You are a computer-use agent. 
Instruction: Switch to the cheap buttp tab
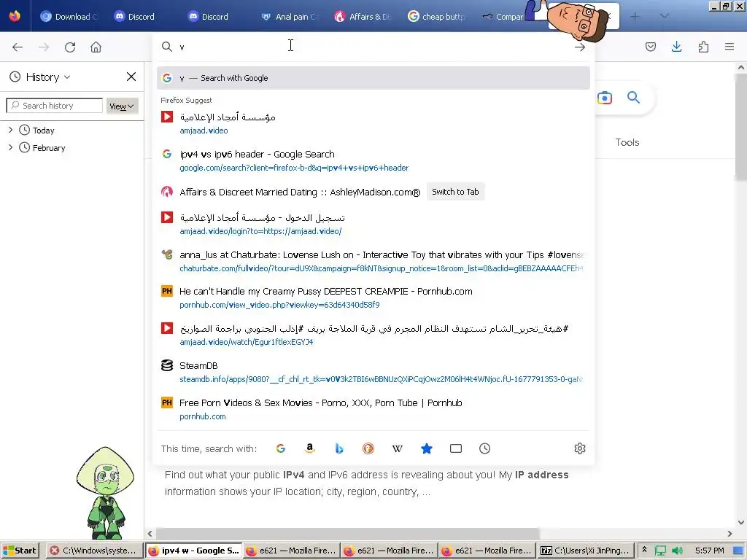click(x=436, y=17)
